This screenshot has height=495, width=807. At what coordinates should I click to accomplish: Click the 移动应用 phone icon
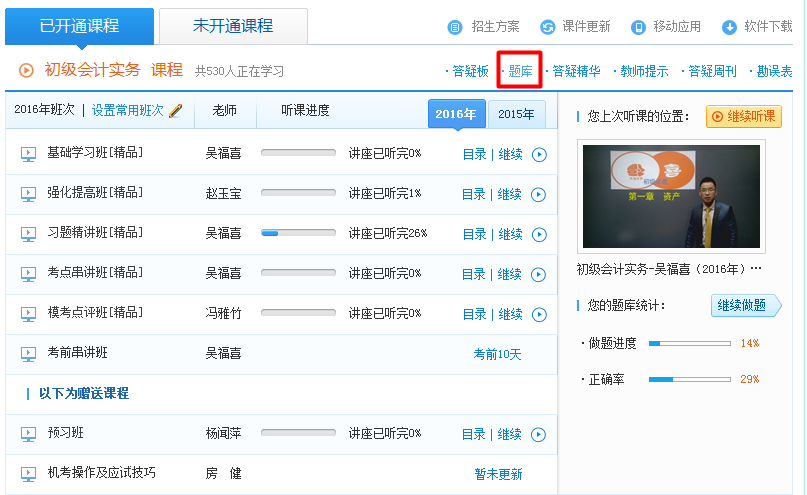638,27
